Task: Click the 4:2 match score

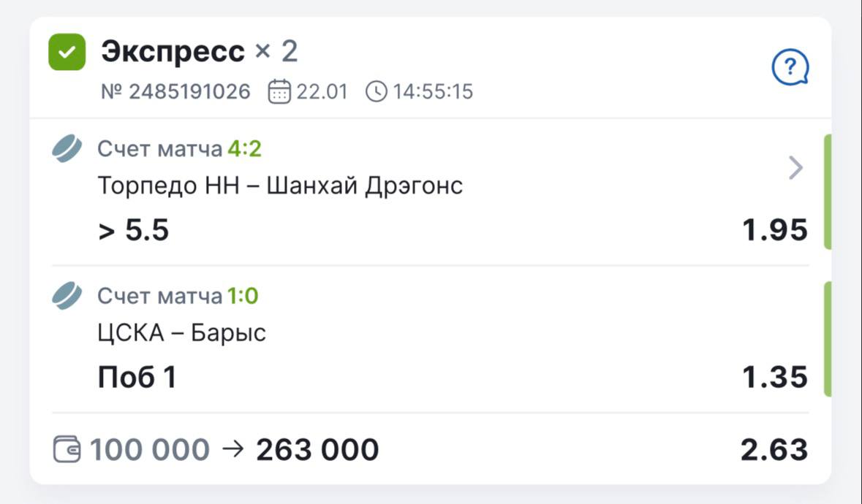Action: (x=244, y=150)
